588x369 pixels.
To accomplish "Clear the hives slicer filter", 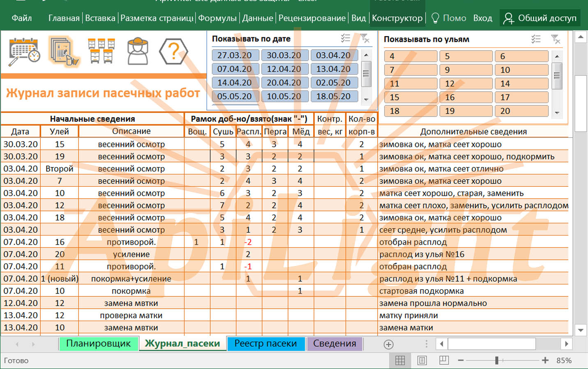I will 556,39.
